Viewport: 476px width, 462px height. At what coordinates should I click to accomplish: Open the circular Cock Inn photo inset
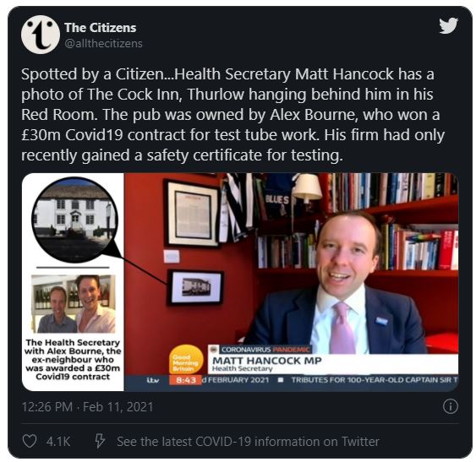click(74, 220)
